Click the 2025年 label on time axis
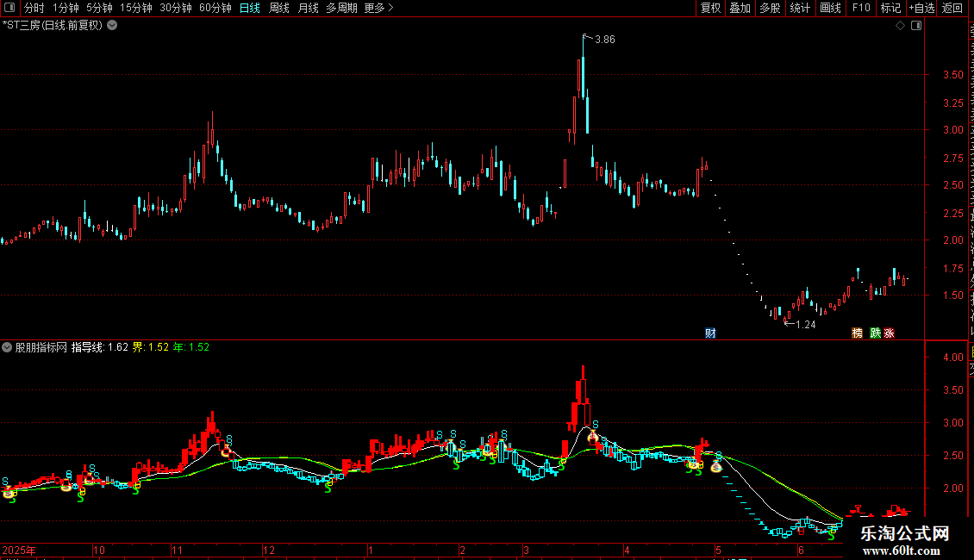Viewport: 974px width, 560px height. pyautogui.click(x=19, y=550)
